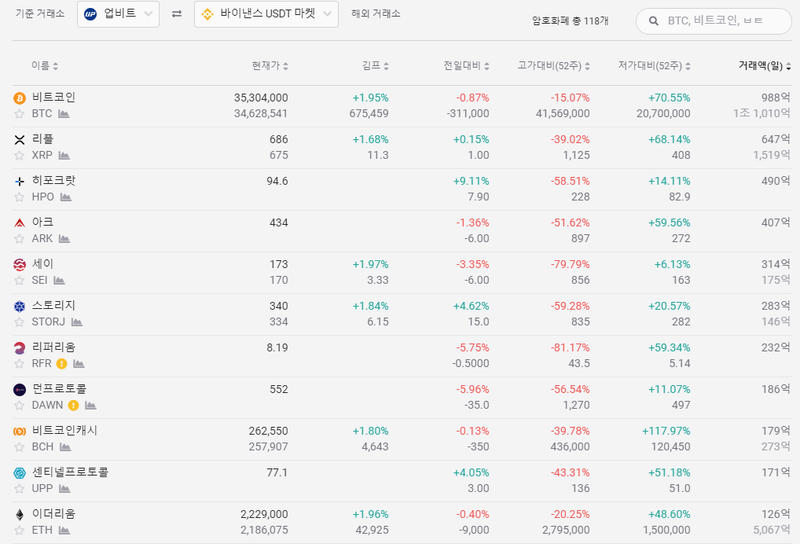Viewport: 800px width, 544px height.
Task: Focus the coin search input field
Action: click(713, 21)
